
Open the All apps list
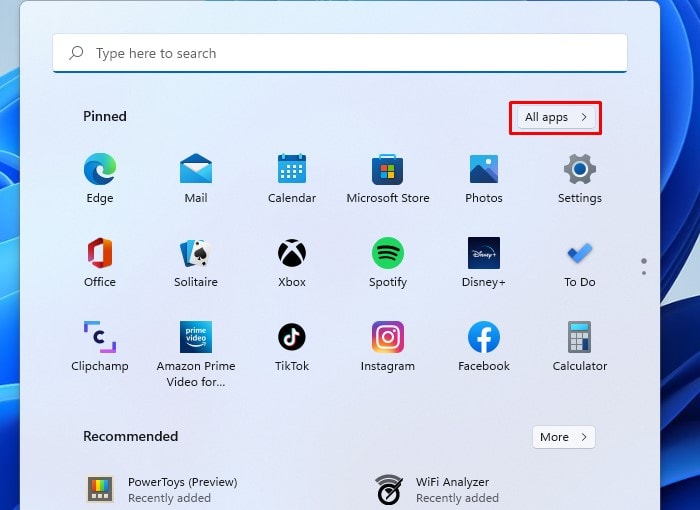tap(556, 117)
